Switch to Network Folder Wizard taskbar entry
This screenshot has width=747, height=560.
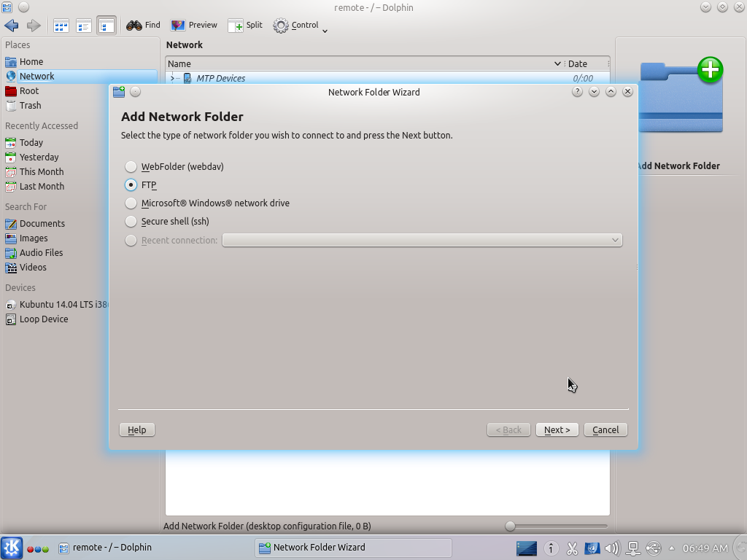click(x=354, y=548)
